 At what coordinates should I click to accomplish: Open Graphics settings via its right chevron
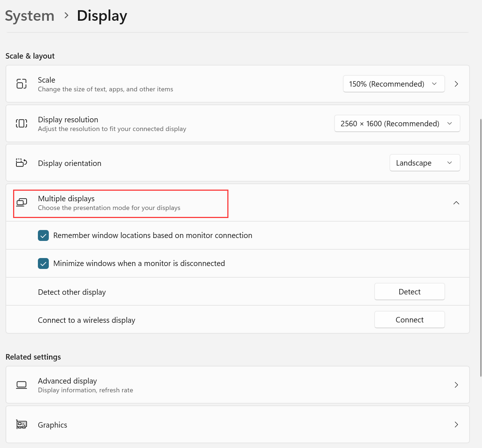[456, 424]
